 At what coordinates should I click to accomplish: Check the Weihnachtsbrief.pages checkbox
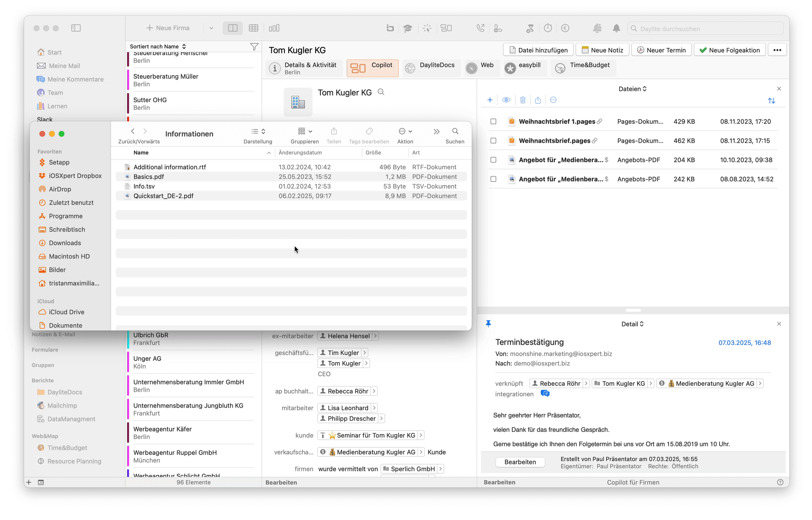pos(493,141)
